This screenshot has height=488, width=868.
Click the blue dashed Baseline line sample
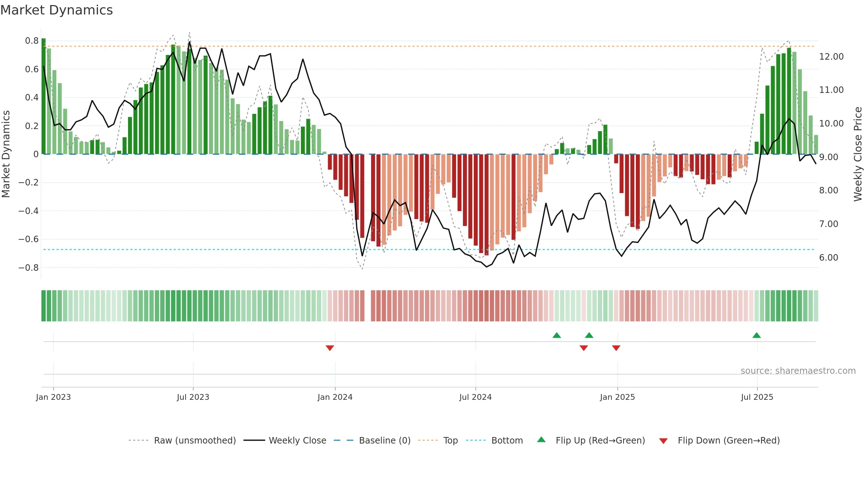[344, 440]
